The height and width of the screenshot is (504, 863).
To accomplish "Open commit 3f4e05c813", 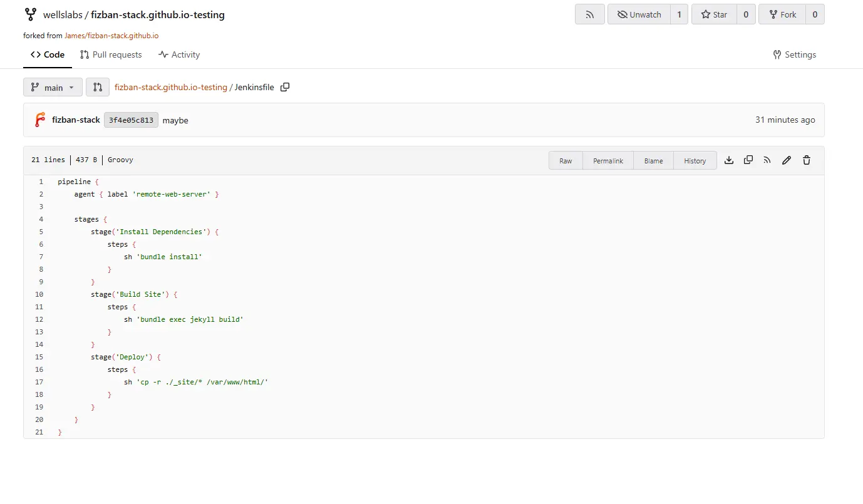I will point(131,120).
